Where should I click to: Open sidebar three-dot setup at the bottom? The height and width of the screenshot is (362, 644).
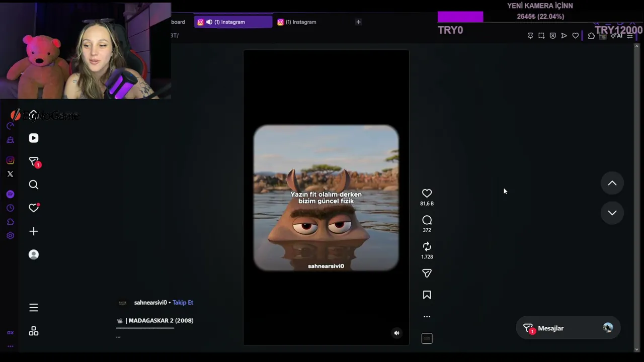10,346
